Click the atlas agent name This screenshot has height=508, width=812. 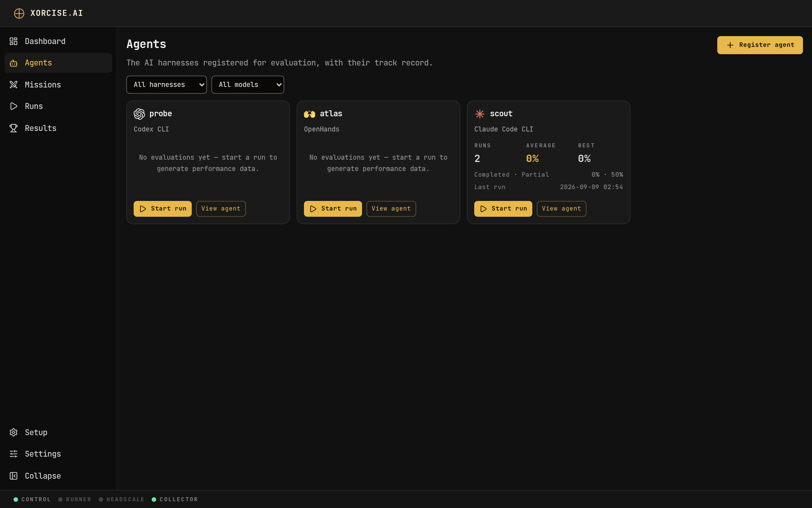(x=331, y=114)
